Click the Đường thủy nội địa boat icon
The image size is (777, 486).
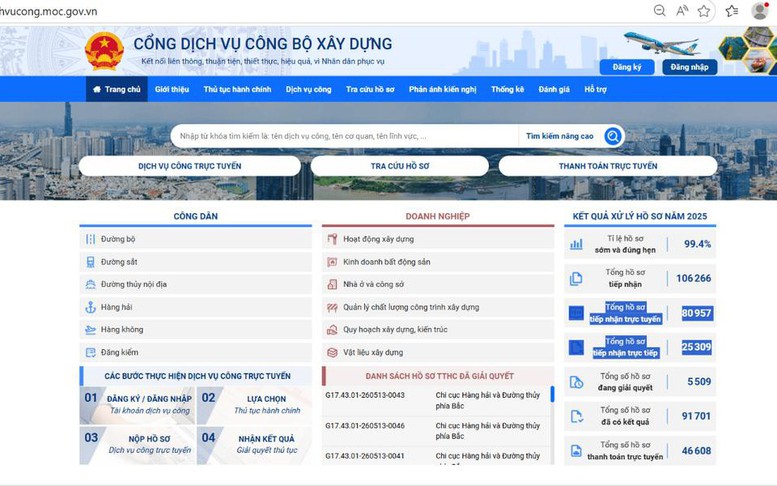(90, 284)
